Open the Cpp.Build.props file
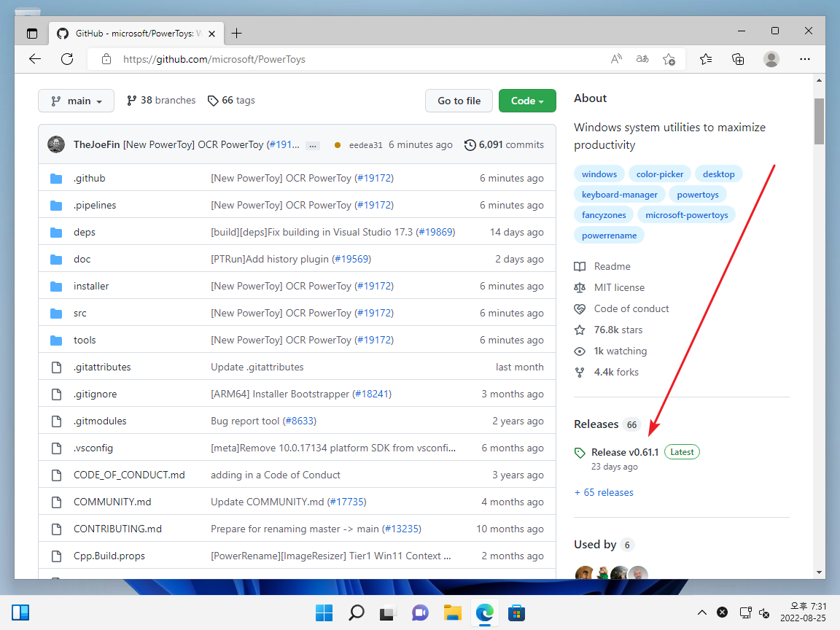This screenshot has width=840, height=630. 109,556
